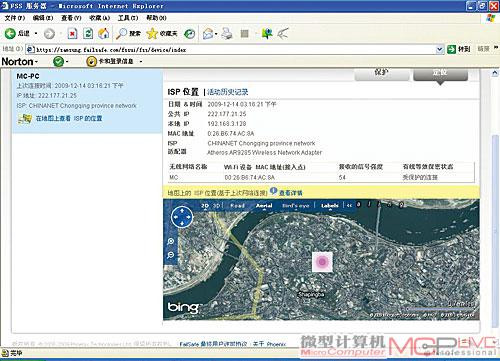Click the About Phoenix footer link

click(x=269, y=344)
